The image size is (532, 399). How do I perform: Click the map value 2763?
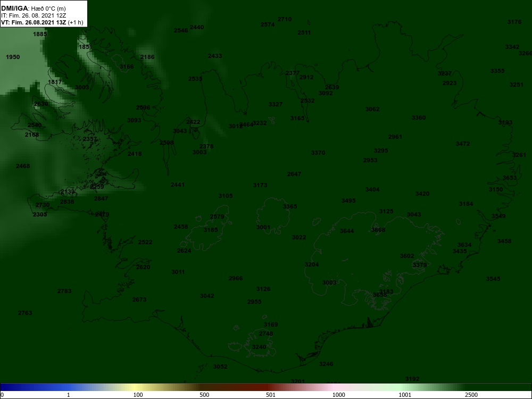click(25, 313)
